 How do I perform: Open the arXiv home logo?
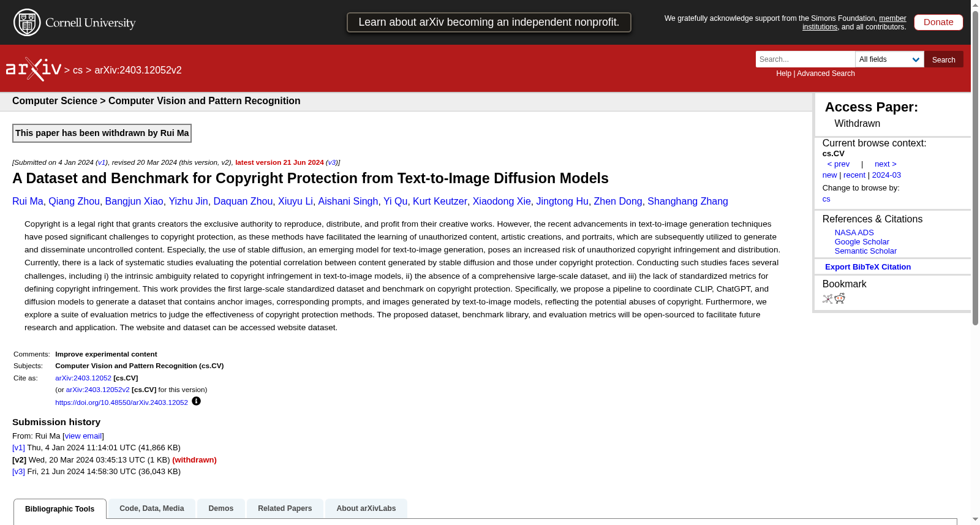[34, 69]
